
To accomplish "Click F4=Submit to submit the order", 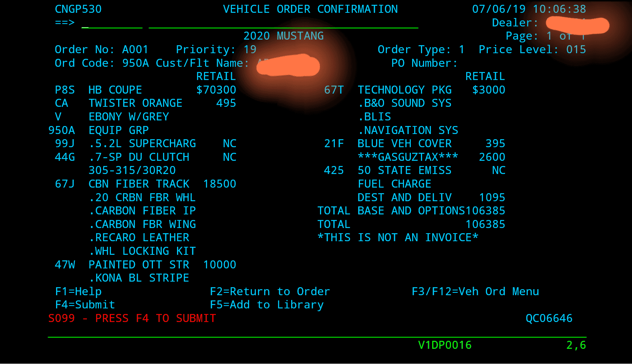I will click(85, 305).
